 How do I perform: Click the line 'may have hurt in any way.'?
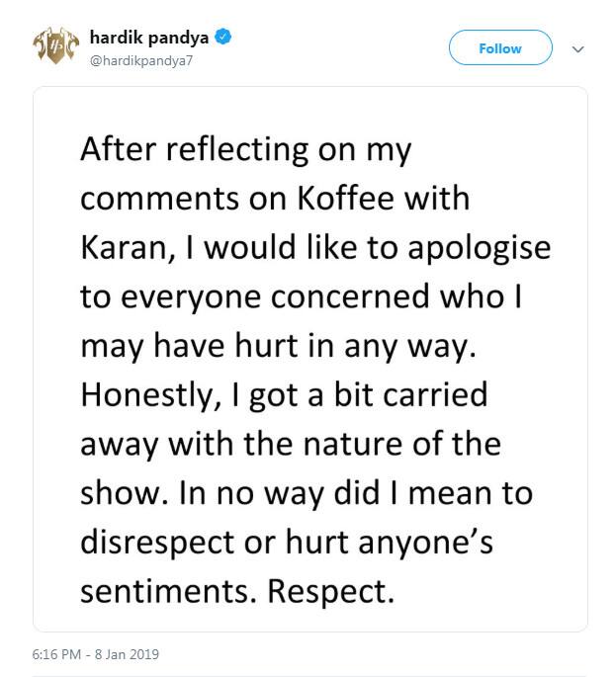point(278,347)
